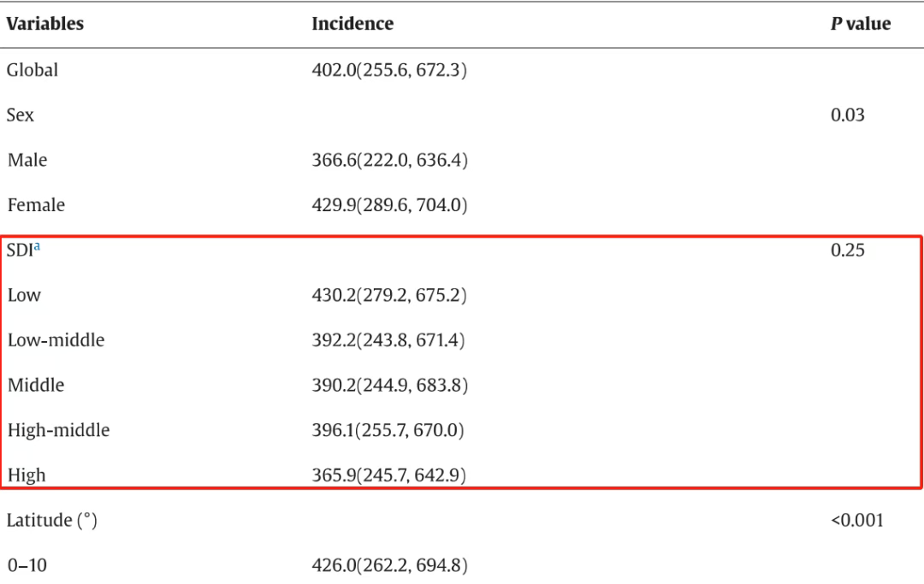
Task: Click the 0–10 latitude row label
Action: (26, 564)
